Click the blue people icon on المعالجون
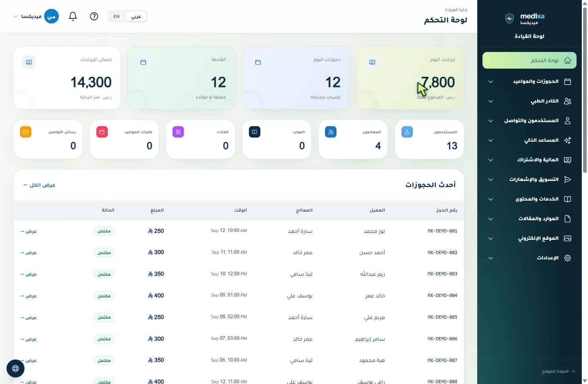 [x=331, y=132]
